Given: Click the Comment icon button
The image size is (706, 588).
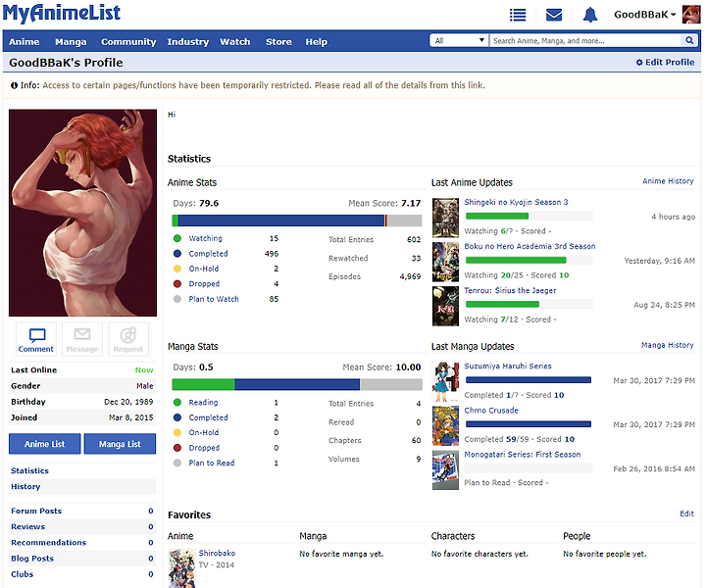Looking at the screenshot, I should coord(36,340).
